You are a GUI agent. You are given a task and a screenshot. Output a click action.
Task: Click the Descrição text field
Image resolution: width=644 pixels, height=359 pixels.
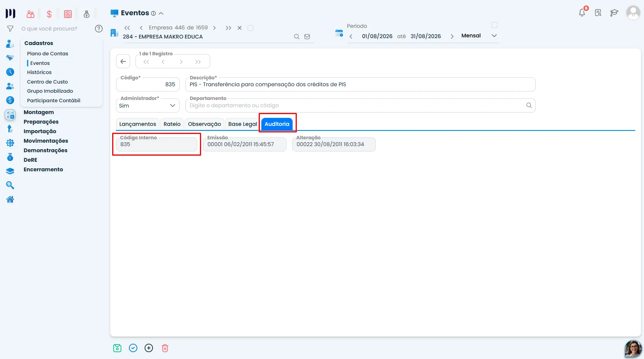click(x=360, y=84)
